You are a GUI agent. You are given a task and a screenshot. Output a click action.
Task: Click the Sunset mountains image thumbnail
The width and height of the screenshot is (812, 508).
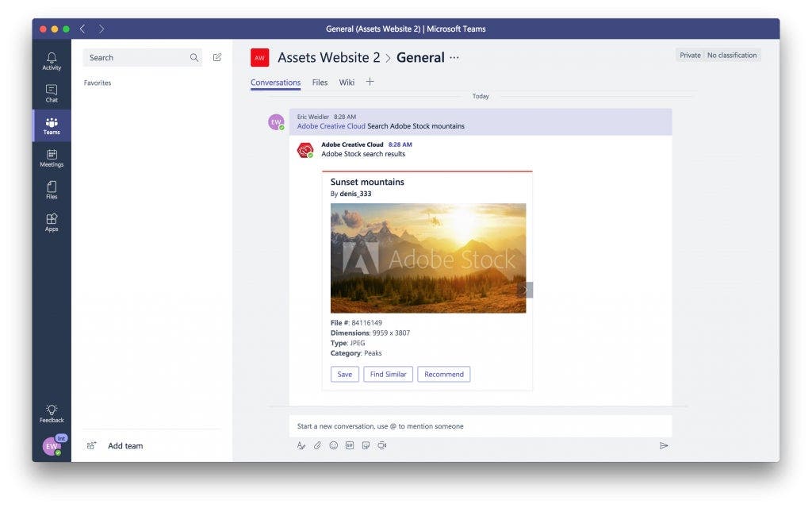(427, 258)
